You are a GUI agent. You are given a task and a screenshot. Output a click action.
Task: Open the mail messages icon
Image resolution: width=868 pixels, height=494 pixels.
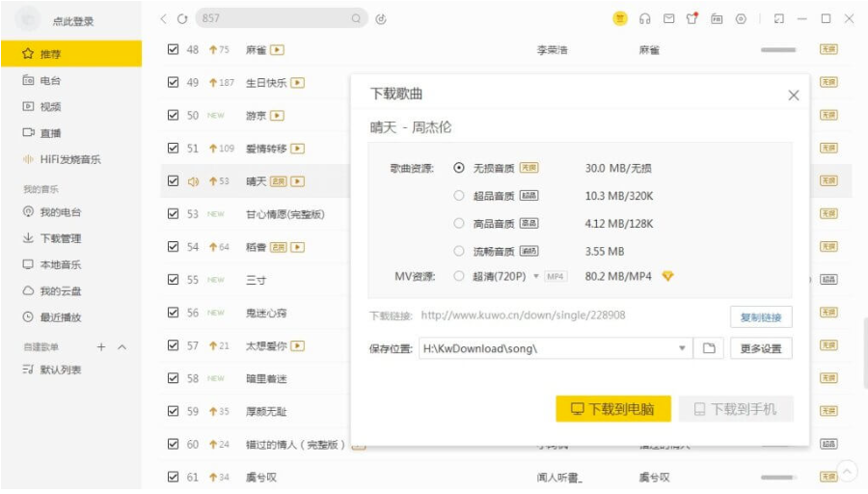[668, 18]
